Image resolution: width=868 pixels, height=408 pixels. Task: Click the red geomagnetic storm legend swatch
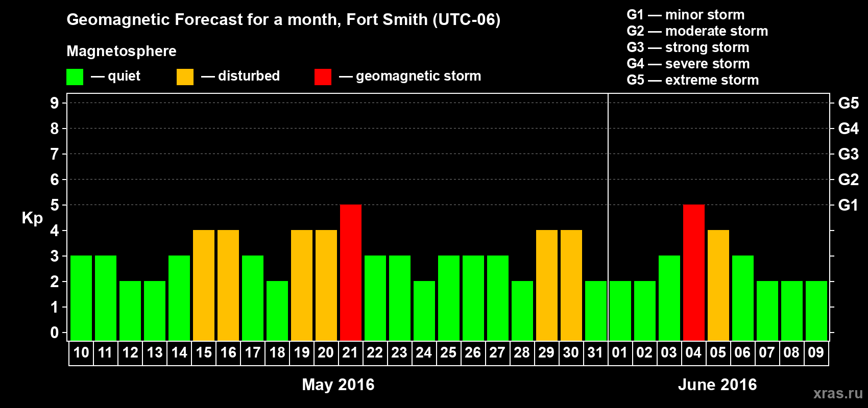point(323,77)
